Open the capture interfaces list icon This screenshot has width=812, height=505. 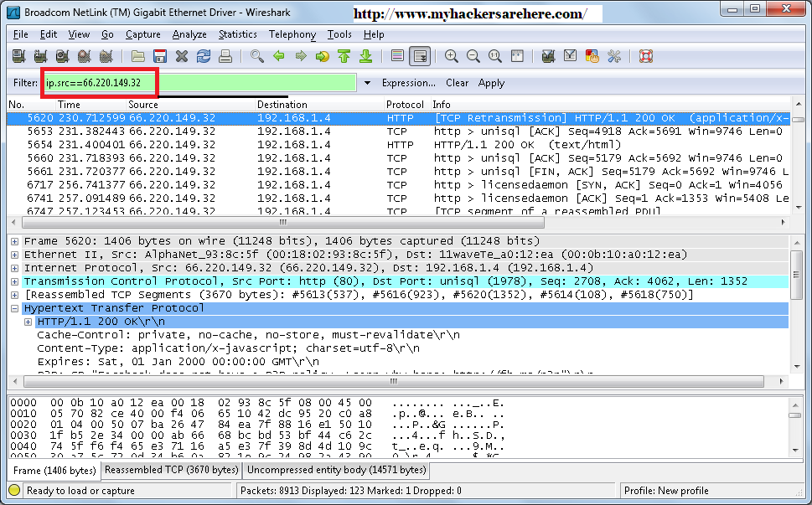(x=19, y=56)
